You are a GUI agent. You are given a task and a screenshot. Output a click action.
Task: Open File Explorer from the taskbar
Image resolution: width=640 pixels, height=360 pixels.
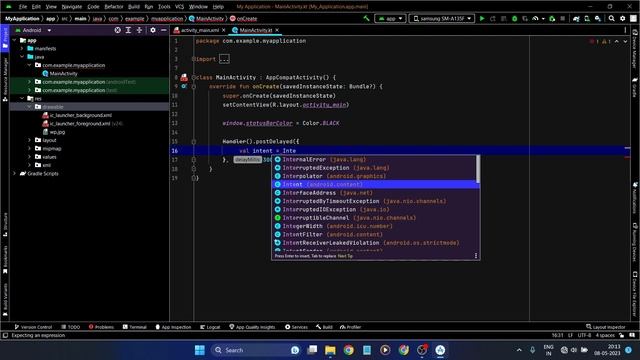coord(330,350)
